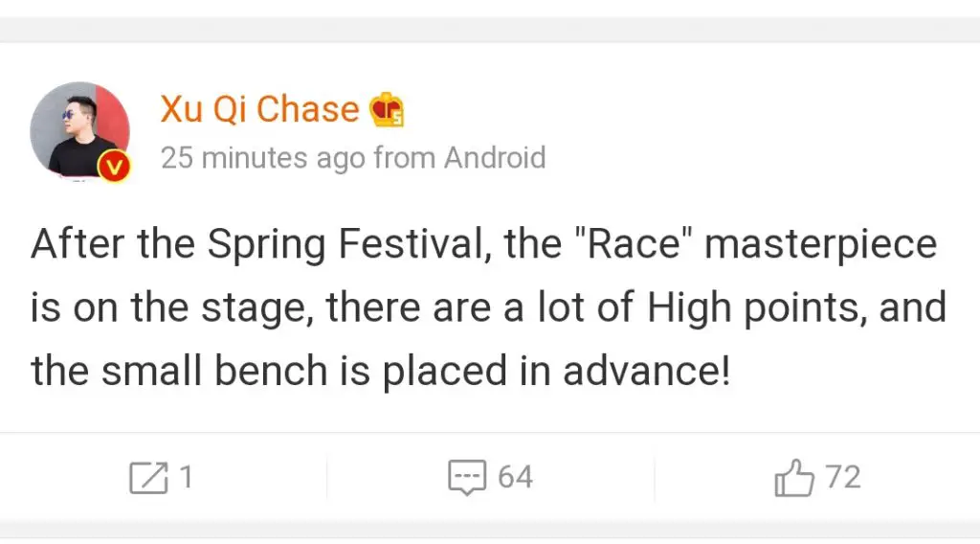Click the like count '72'

pos(842,477)
